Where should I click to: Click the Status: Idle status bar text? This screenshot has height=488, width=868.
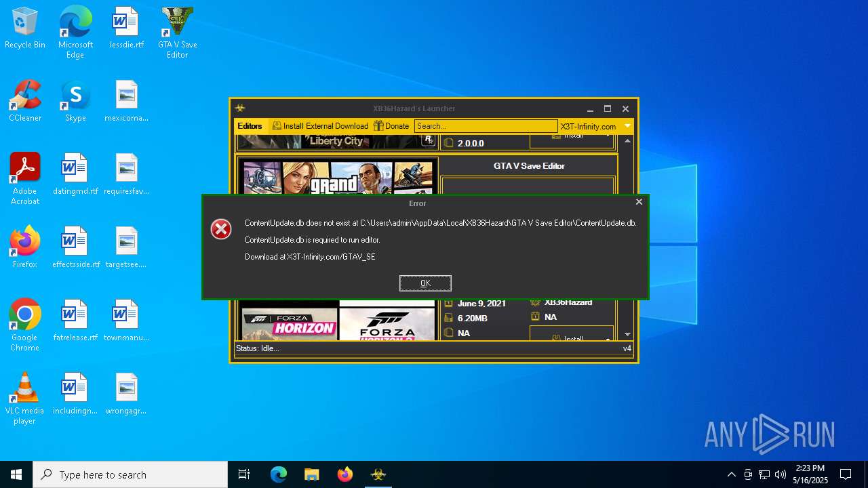[x=257, y=348]
